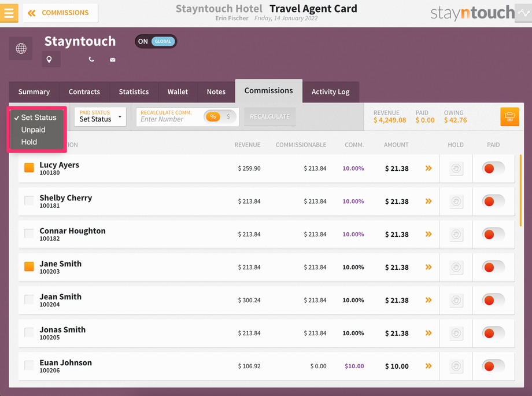Go back to Commissions list
Screen dimensions: 532x396
point(60,13)
